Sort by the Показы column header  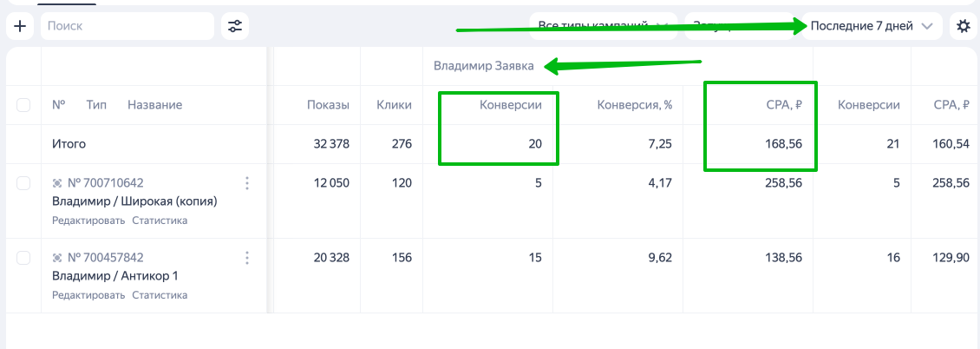pyautogui.click(x=328, y=105)
